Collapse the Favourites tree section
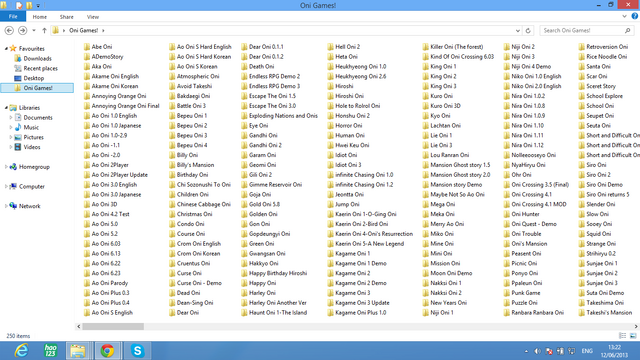 point(6,49)
